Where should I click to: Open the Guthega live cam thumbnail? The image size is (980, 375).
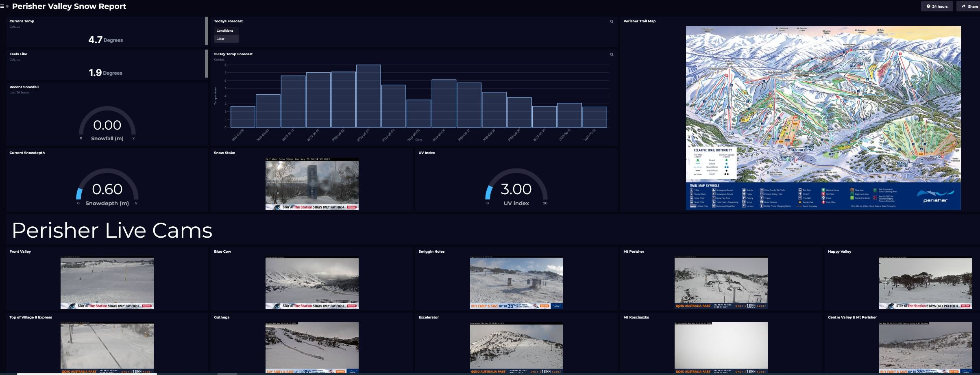point(312,348)
